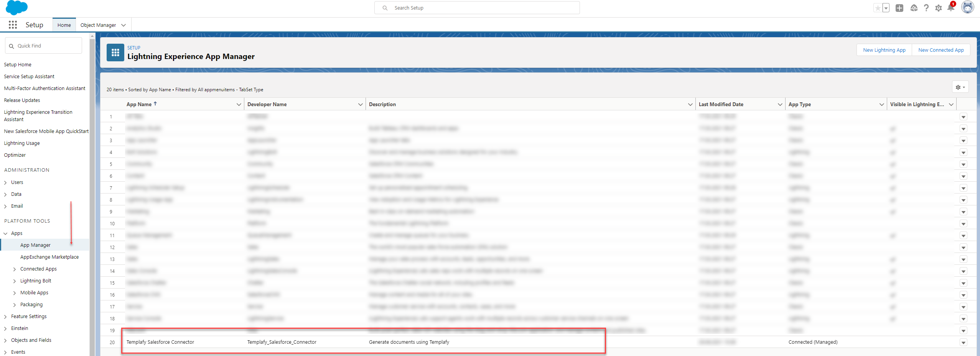Open the row actions menu for row 19

[x=963, y=331]
